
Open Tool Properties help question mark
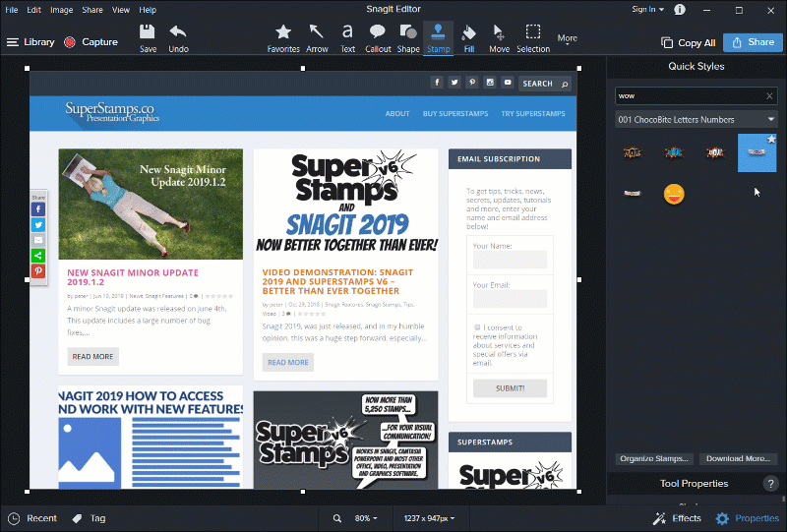[770, 483]
